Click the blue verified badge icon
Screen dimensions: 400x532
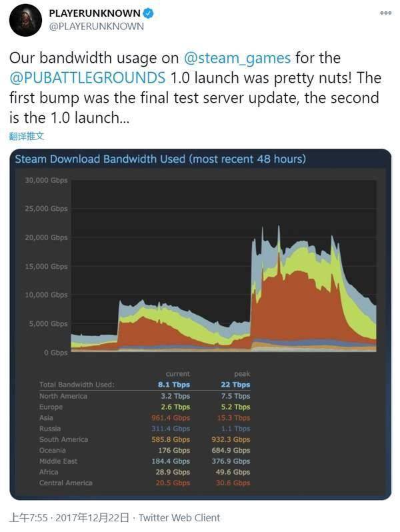click(151, 13)
